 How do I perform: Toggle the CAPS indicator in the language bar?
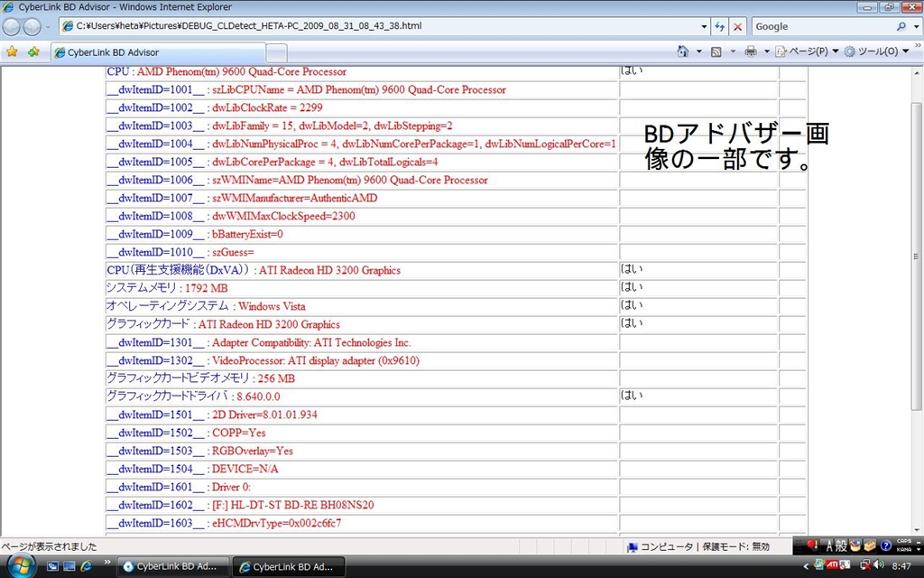tap(904, 542)
